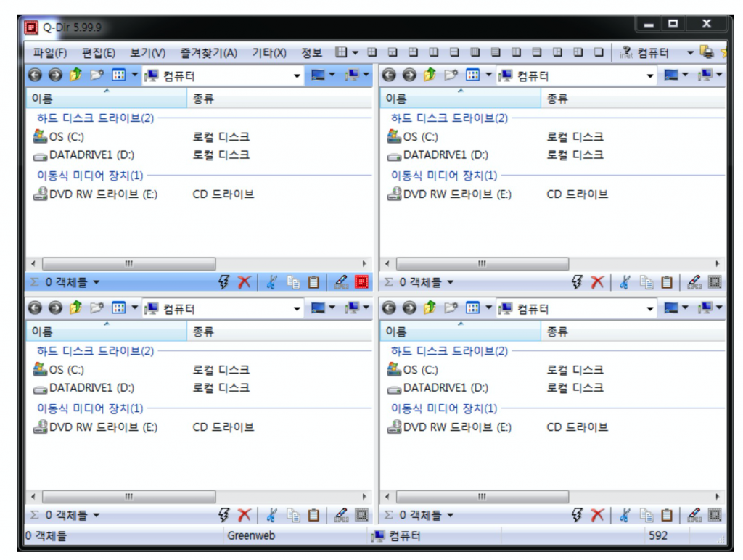Click paste clipboard icon in bottom-left pane
The height and width of the screenshot is (560, 743).
coord(313,515)
